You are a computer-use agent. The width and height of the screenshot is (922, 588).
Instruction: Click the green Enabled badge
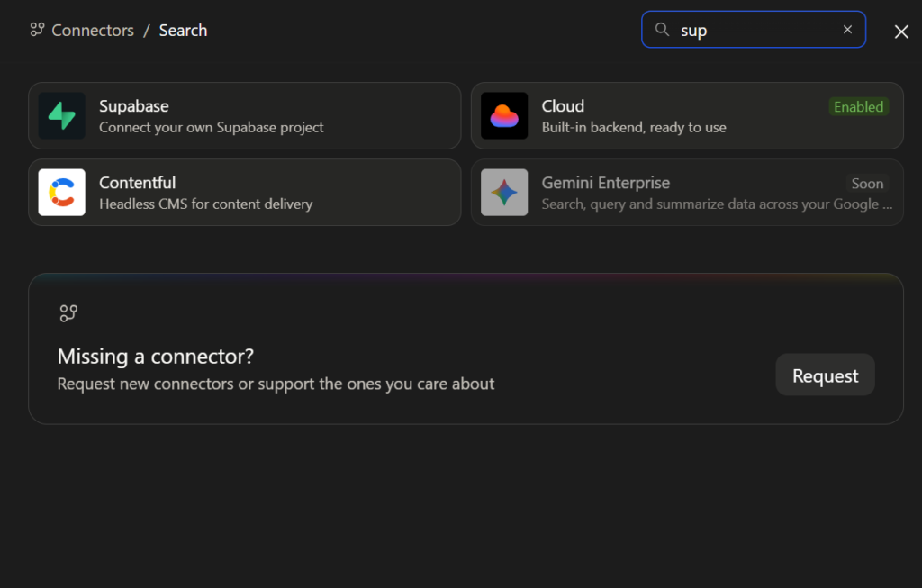[858, 107]
